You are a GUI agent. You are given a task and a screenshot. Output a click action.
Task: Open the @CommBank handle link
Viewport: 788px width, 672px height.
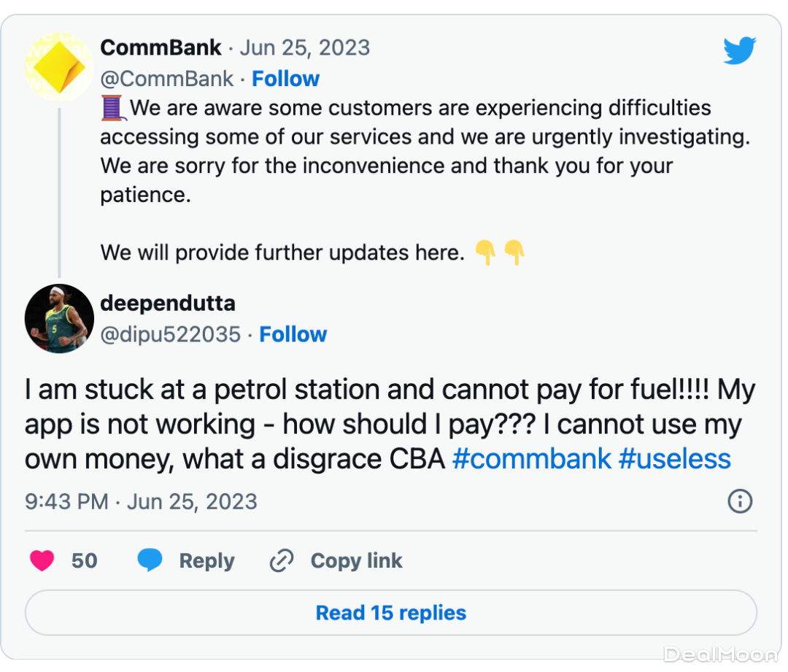click(167, 79)
